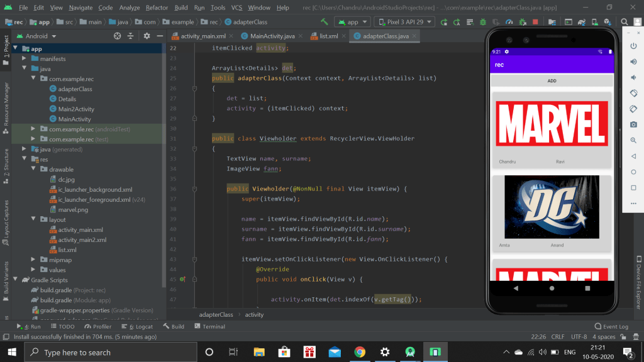Screen dimensions: 644x362
Task: Toggle the Logcat tool window
Action: tap(139, 327)
